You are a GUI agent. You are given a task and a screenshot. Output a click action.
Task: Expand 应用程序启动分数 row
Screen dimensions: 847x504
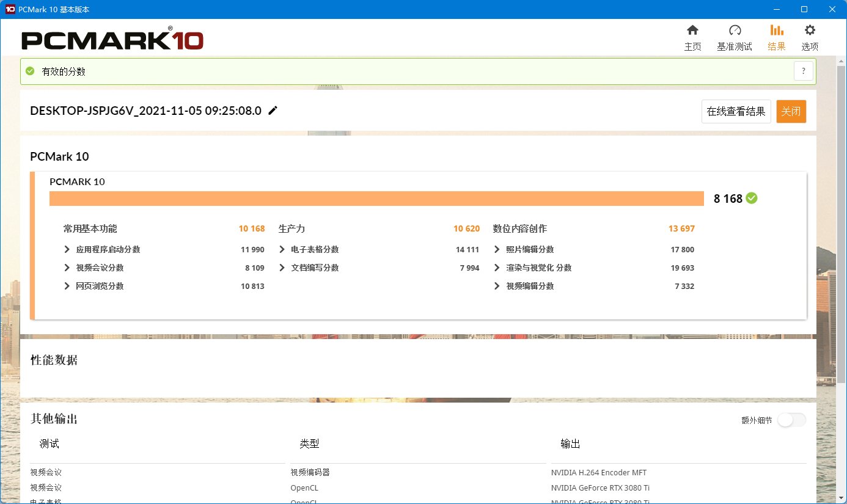(x=67, y=249)
